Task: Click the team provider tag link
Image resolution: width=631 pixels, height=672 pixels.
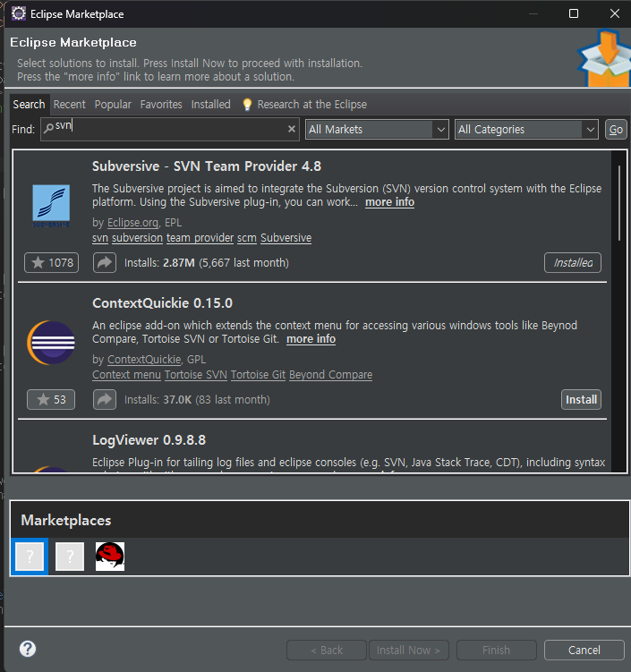Action: (x=200, y=238)
